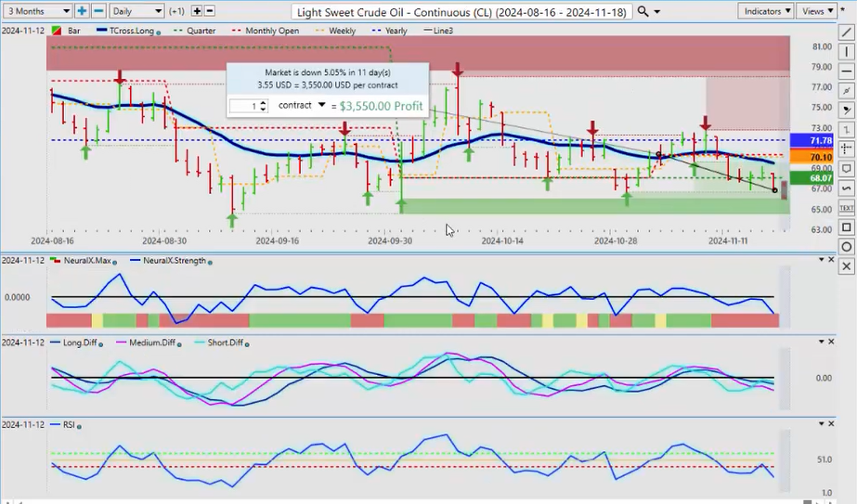
Task: Open the 3 Months range dropdown
Action: (37, 11)
